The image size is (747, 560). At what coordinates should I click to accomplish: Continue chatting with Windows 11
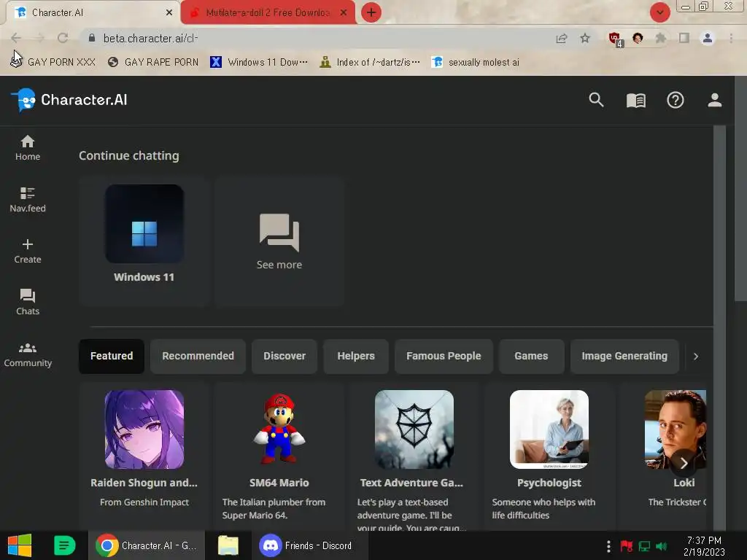tap(144, 241)
